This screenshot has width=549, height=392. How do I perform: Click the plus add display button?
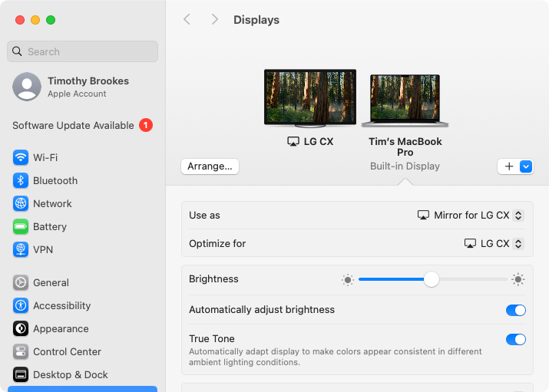[509, 166]
